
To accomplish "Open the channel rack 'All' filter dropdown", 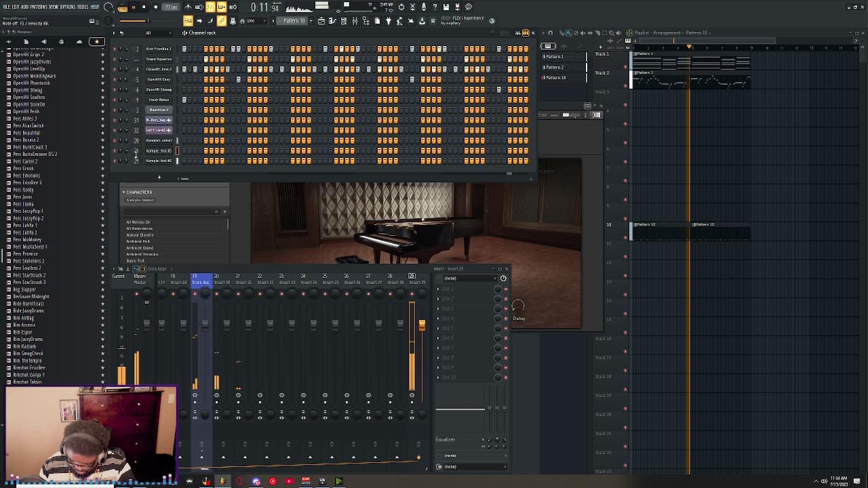I will pos(148,33).
